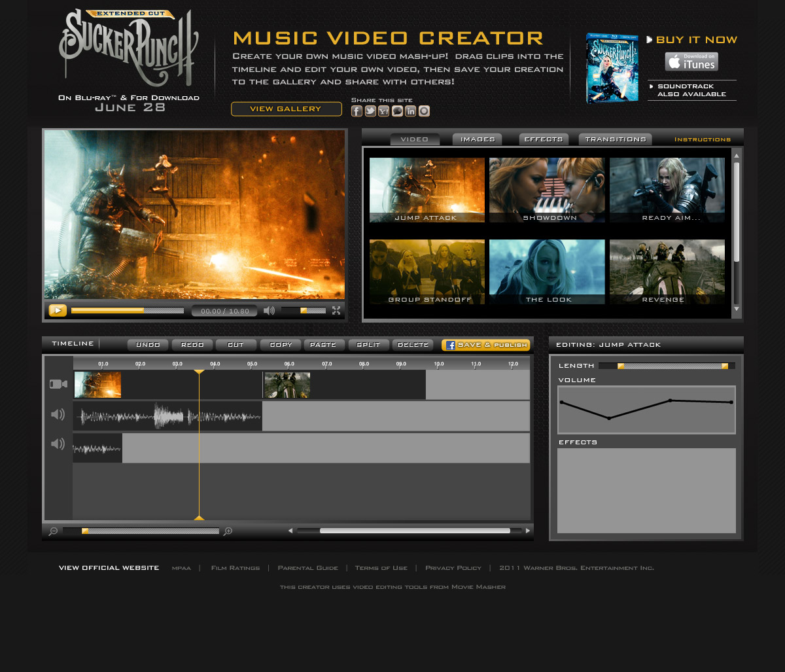785x672 pixels.
Task: Click the Sucker Punch Blu-ray cover image
Action: [x=612, y=68]
